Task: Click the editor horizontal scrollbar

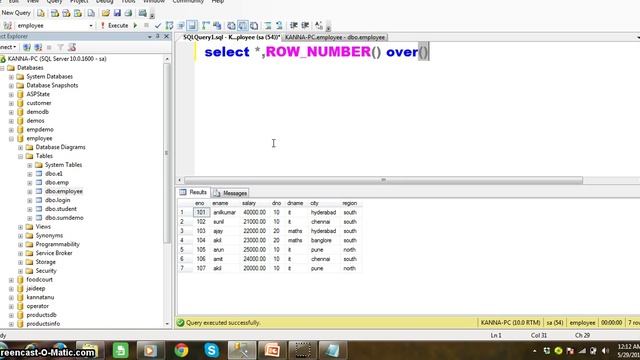Action: point(383,180)
